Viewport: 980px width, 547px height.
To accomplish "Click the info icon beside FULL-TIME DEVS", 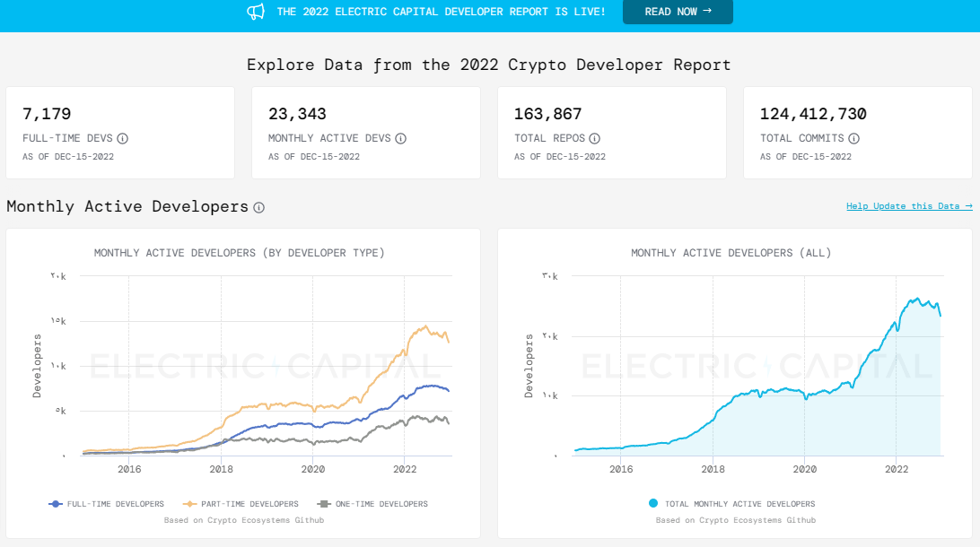I will 122,139.
